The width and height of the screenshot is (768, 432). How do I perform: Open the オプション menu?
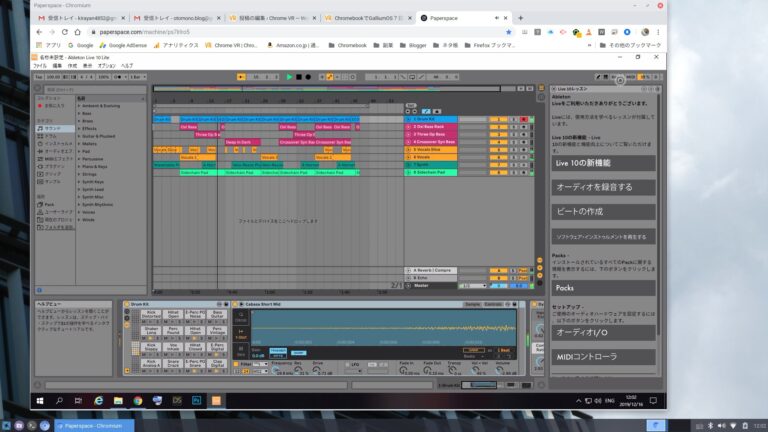[x=106, y=66]
